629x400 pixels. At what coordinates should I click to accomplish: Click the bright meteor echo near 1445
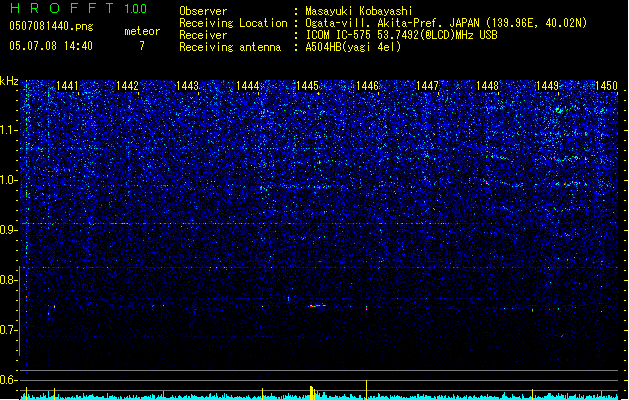point(317,306)
